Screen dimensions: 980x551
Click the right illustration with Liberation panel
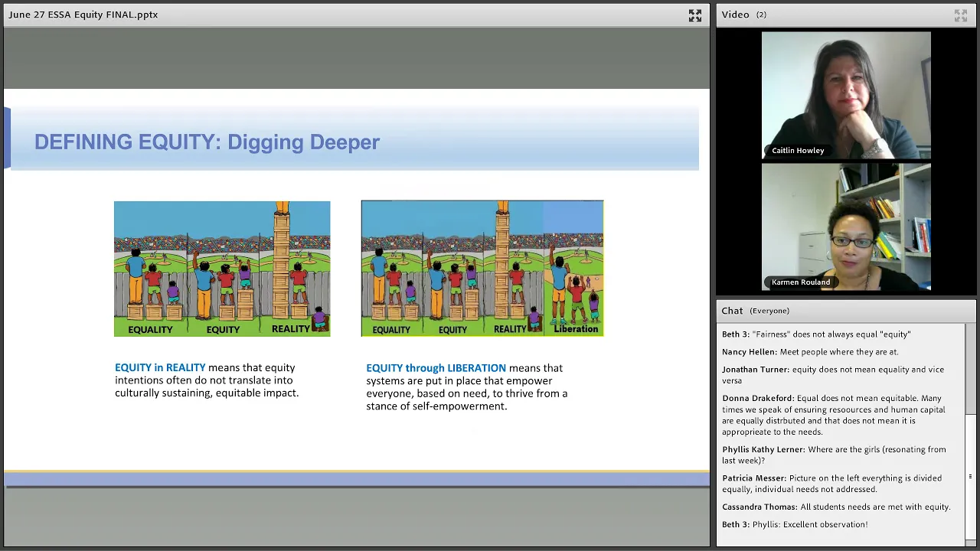tap(482, 269)
